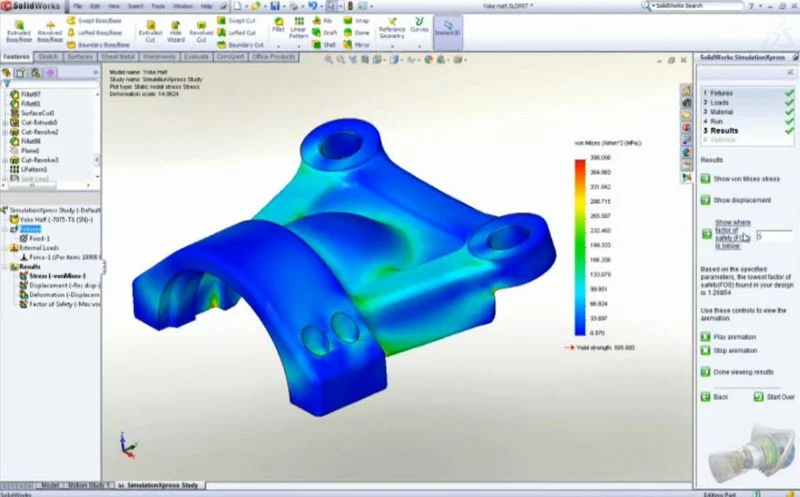Click the Reference Geometry tool
Screen dimensions: 800x497
pos(391,30)
